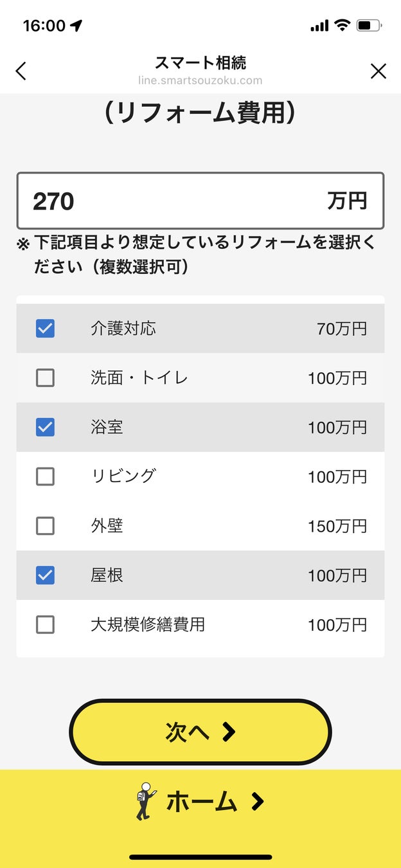Deselect the 屋根 checkbox
The width and height of the screenshot is (401, 868).
45,575
